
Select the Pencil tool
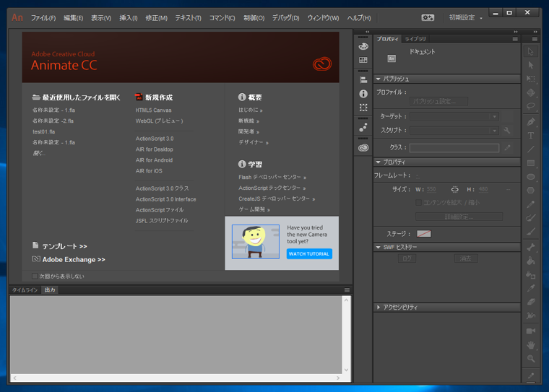tap(531, 204)
